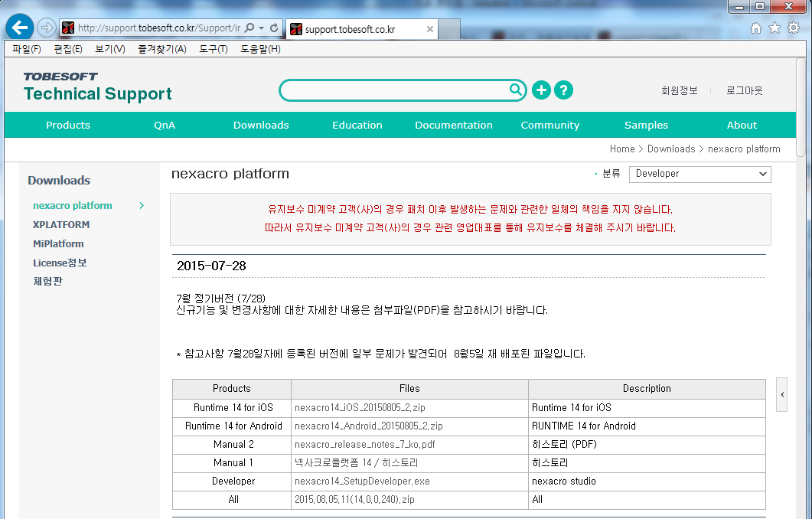
Task: Open the Products nav menu
Action: pos(68,125)
